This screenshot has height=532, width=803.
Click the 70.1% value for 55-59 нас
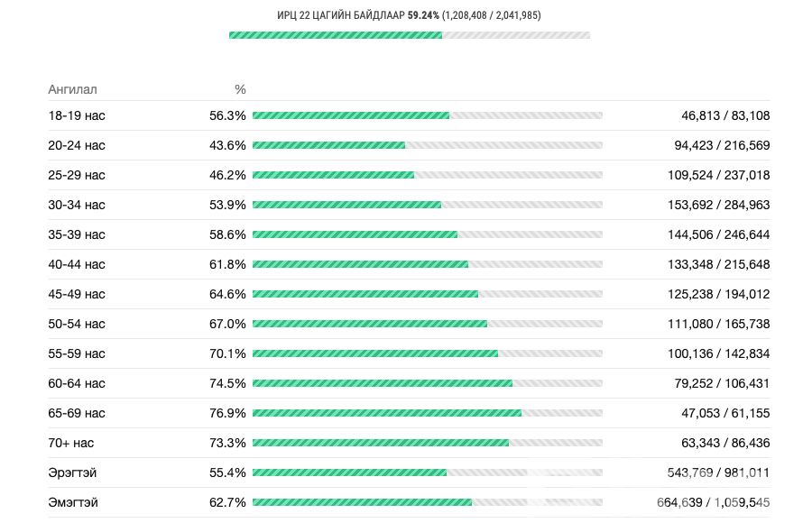(227, 353)
